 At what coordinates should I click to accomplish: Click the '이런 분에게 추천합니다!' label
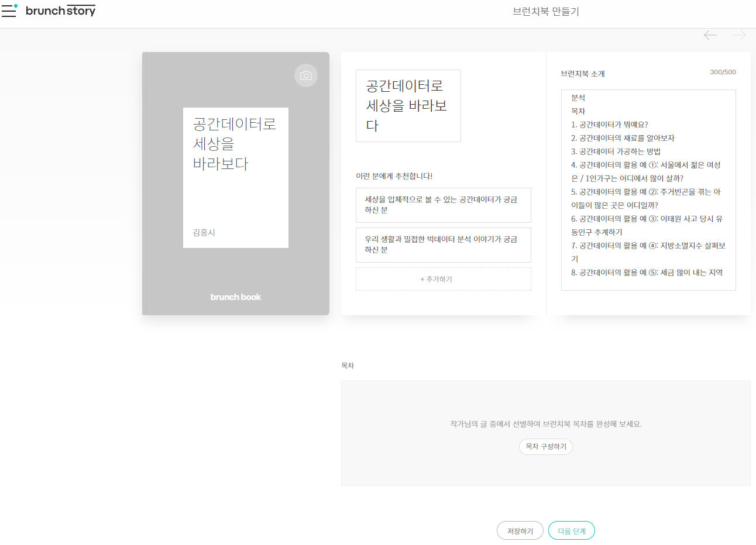(x=394, y=176)
